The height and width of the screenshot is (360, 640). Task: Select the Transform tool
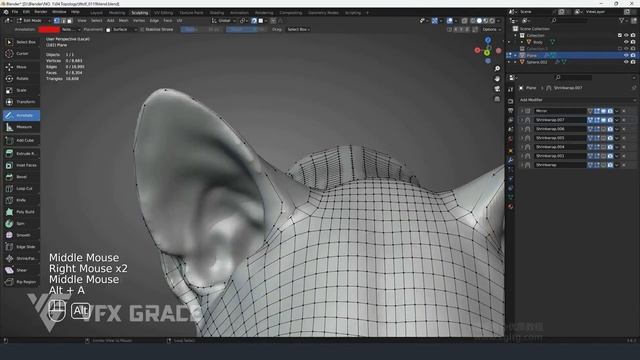[22, 102]
